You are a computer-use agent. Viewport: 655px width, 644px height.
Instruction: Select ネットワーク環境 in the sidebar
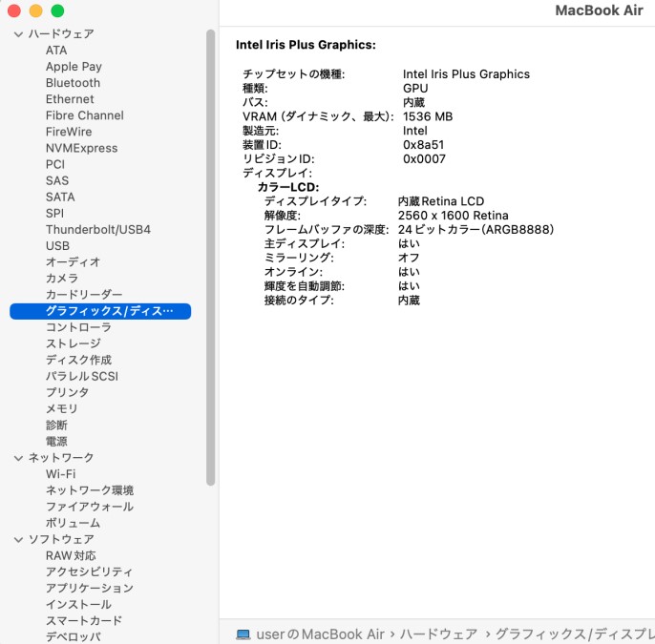pyautogui.click(x=90, y=490)
